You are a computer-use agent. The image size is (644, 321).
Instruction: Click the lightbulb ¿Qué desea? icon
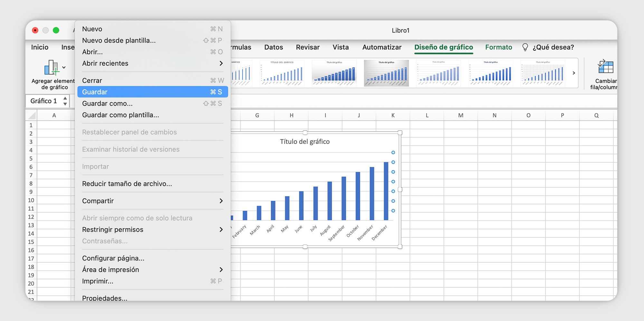(525, 47)
